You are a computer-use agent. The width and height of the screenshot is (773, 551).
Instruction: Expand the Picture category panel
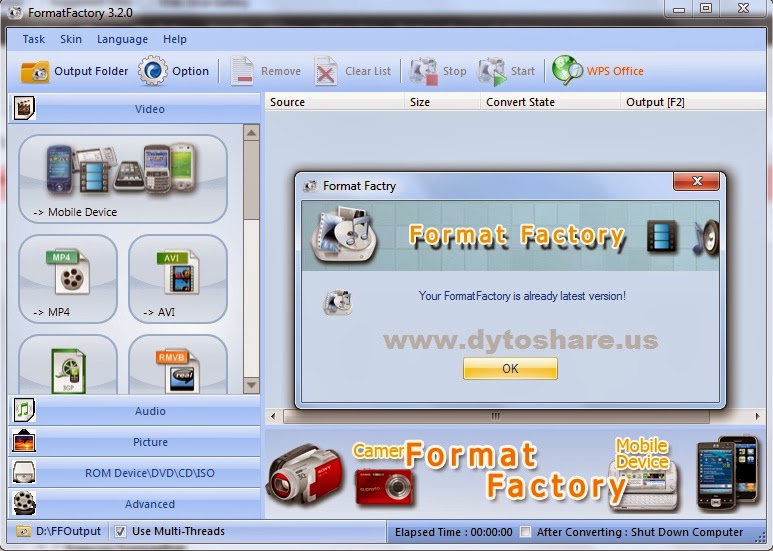(134, 442)
